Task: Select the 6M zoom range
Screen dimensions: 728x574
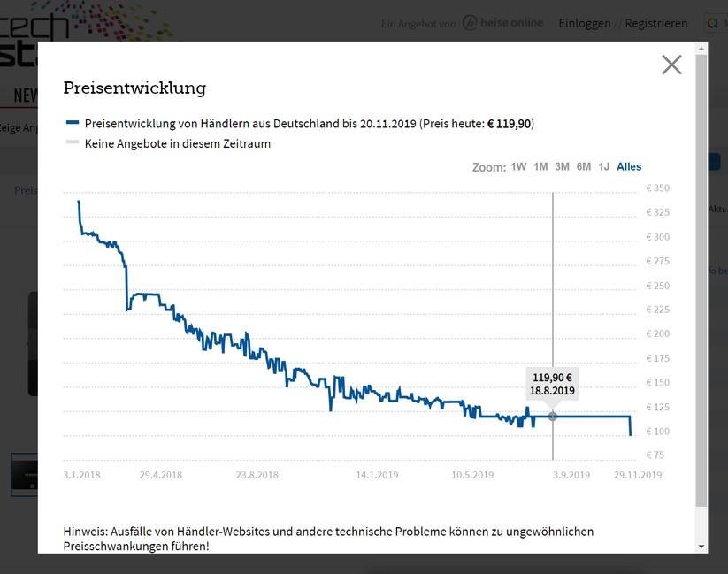Action: [x=584, y=167]
